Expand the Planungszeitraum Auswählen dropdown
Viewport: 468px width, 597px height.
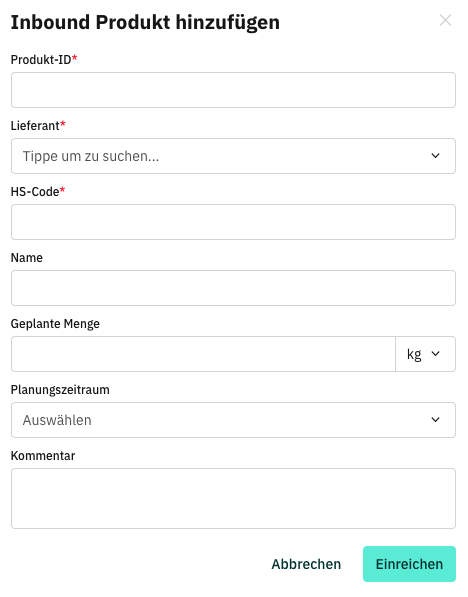pos(233,420)
